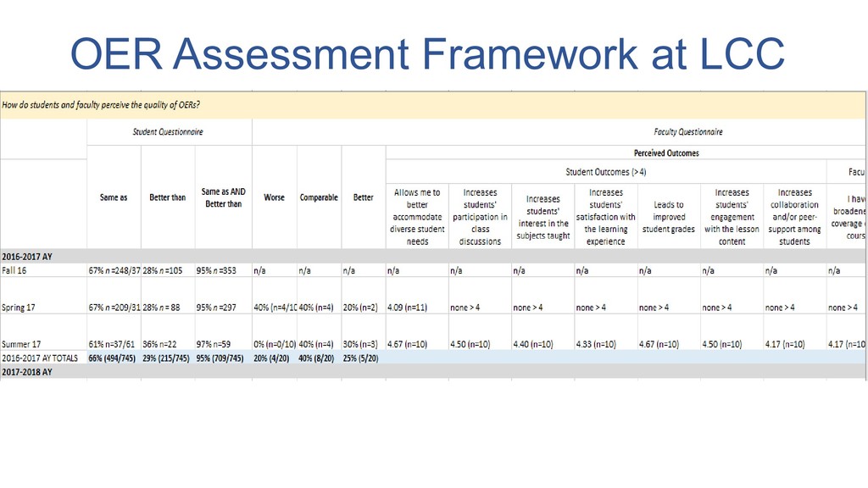This screenshot has width=868, height=488.
Task: Click the "Summer 17" row label
Action: click(x=20, y=344)
